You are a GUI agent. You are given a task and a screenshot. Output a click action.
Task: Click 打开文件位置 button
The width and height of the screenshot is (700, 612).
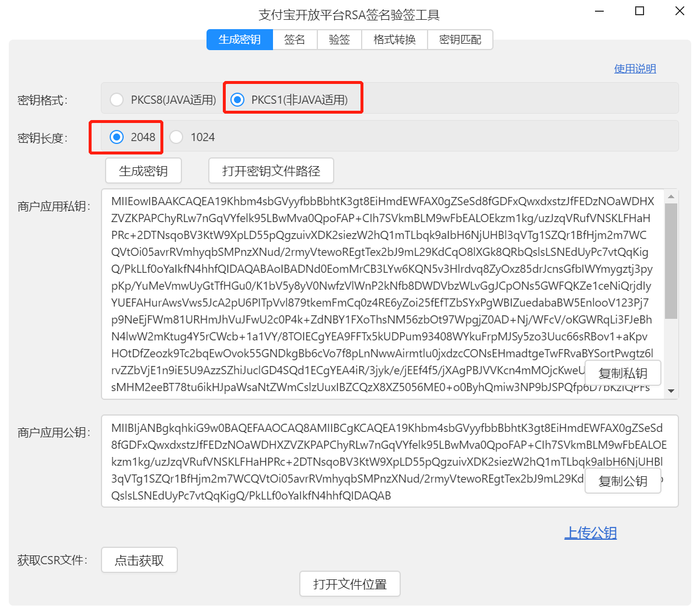coord(350,583)
